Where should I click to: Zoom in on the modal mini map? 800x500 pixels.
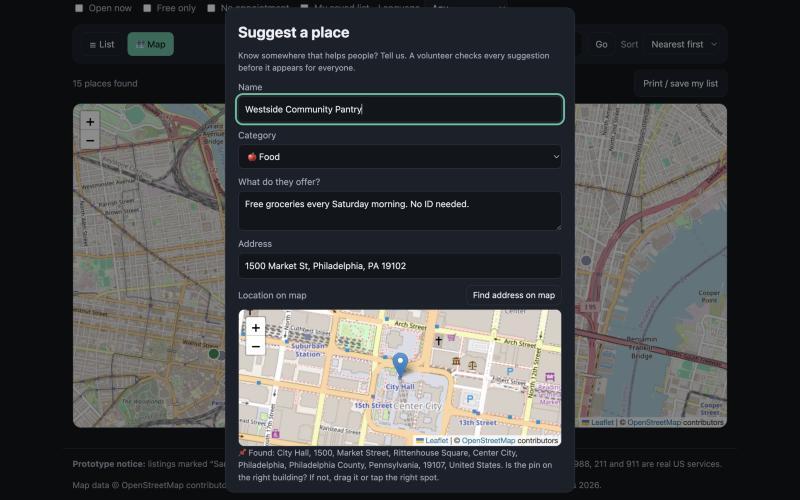pos(256,328)
